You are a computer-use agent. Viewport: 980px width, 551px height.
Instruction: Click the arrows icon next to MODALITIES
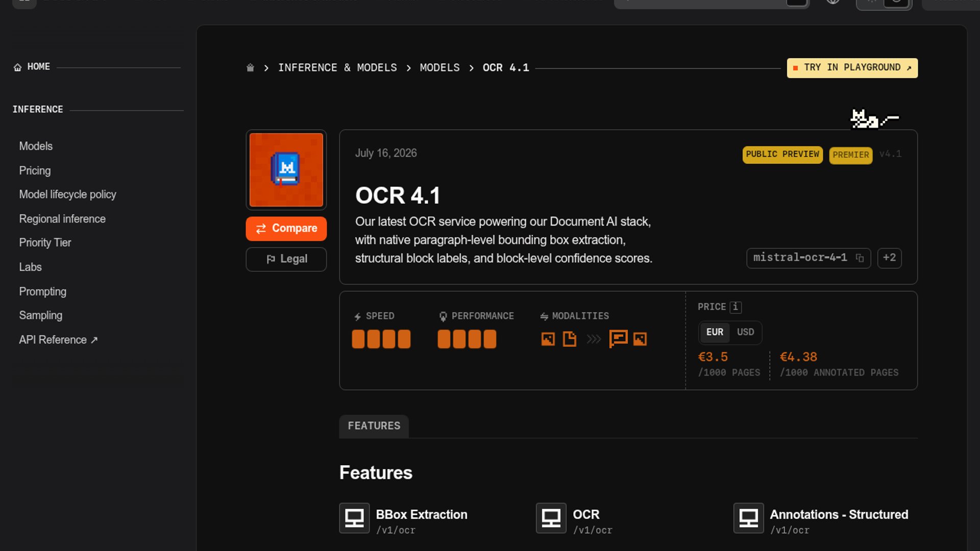coord(544,317)
